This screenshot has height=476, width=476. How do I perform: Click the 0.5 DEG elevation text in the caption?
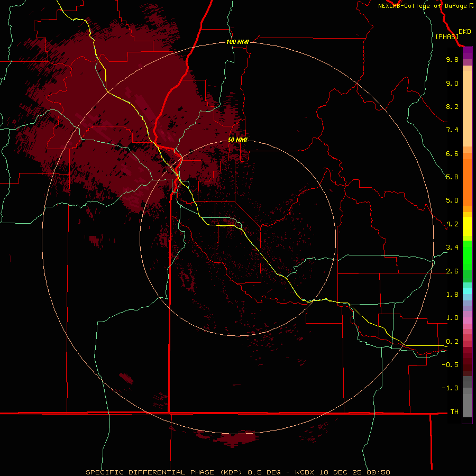(264, 472)
